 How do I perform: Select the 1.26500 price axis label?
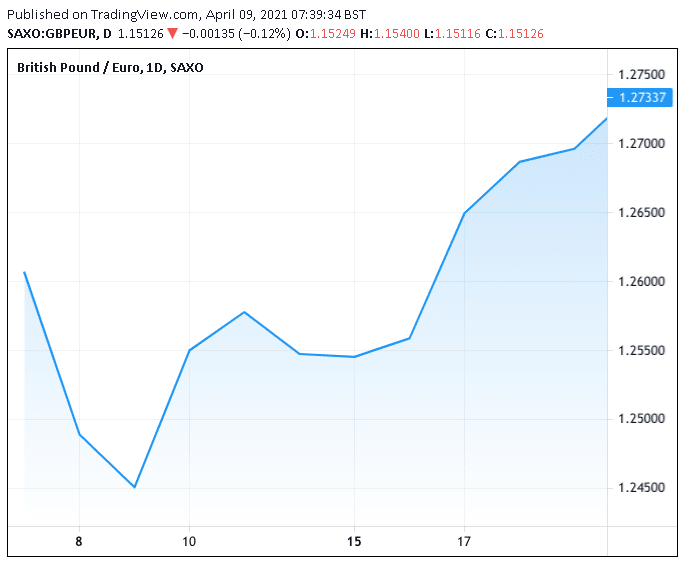[642, 213]
